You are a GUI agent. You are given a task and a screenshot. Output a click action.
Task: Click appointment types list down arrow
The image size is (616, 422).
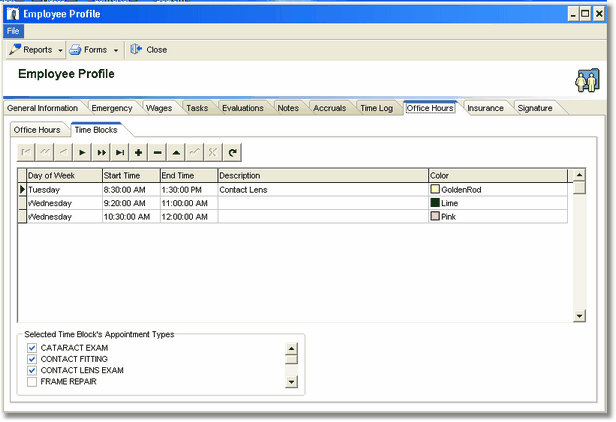291,382
